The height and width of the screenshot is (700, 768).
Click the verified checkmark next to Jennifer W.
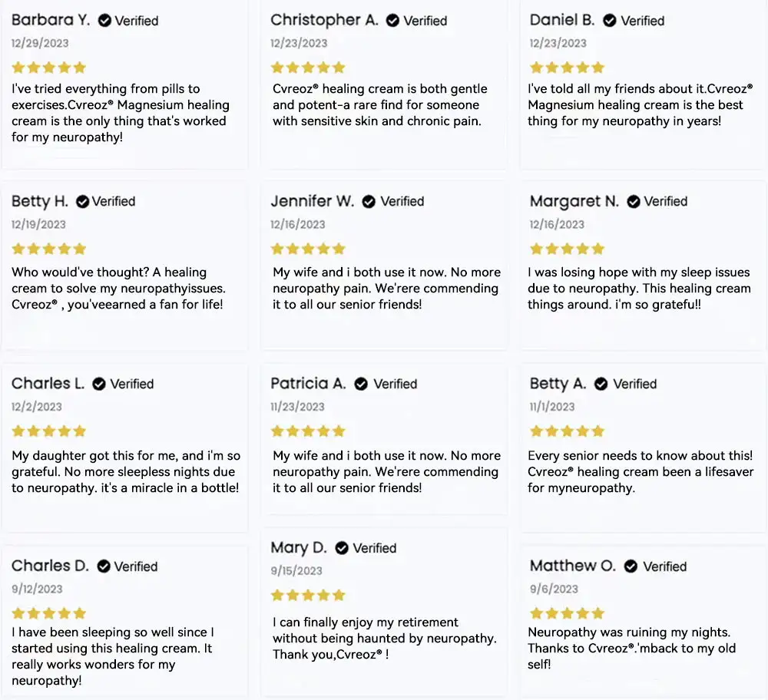point(369,202)
